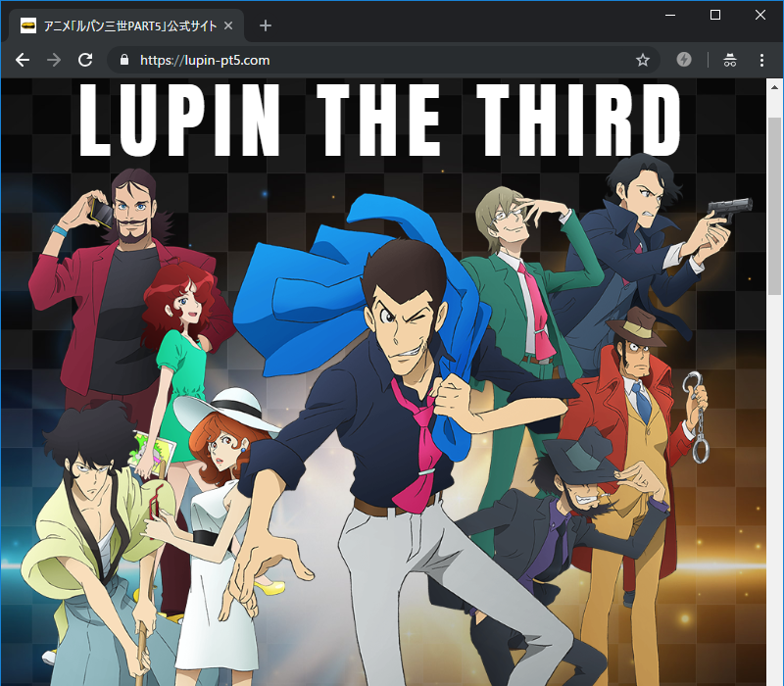This screenshot has width=784, height=686.
Task: Bookmark this page with the star icon
Action: tap(643, 61)
